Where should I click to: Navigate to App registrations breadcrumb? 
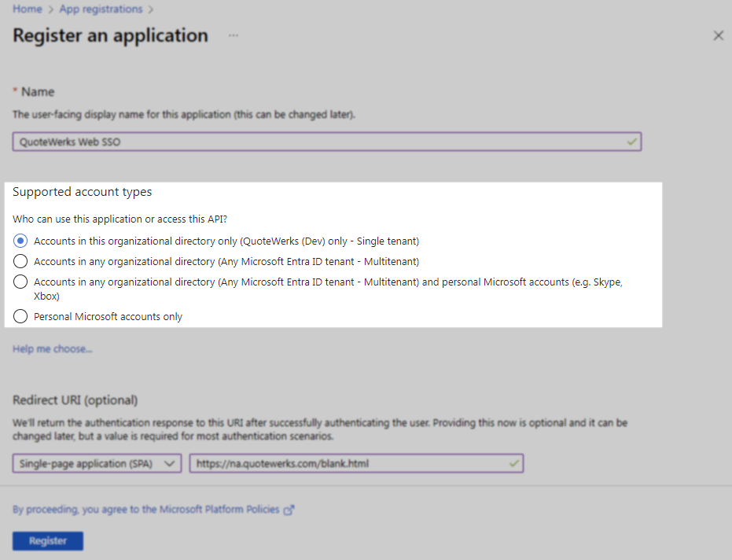[99, 9]
